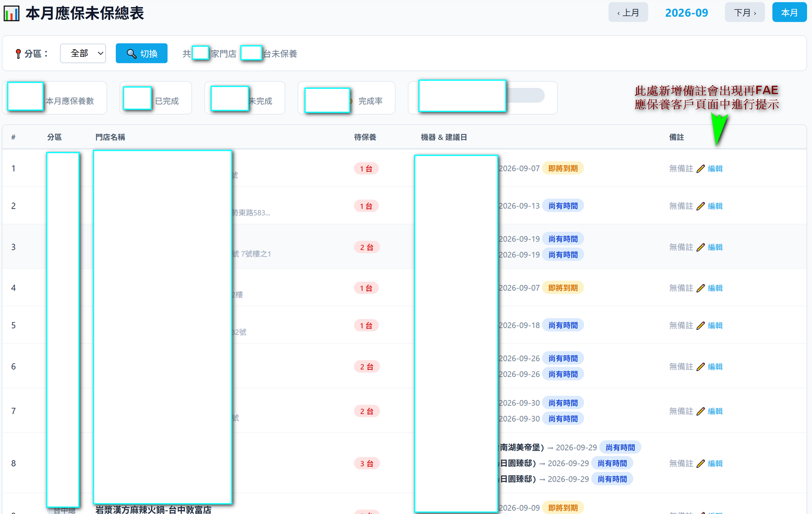The height and width of the screenshot is (514, 812).
Task: Go to previous month with 上月
Action: (x=628, y=13)
